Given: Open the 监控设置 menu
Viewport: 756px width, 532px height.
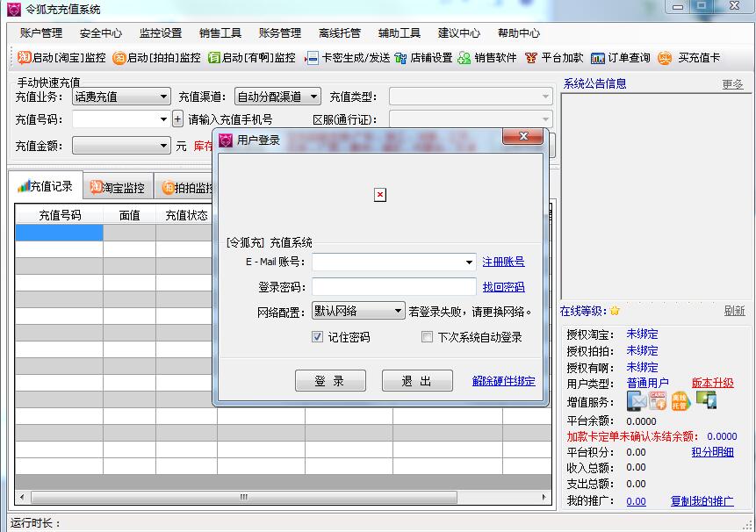Looking at the screenshot, I should click(x=161, y=32).
